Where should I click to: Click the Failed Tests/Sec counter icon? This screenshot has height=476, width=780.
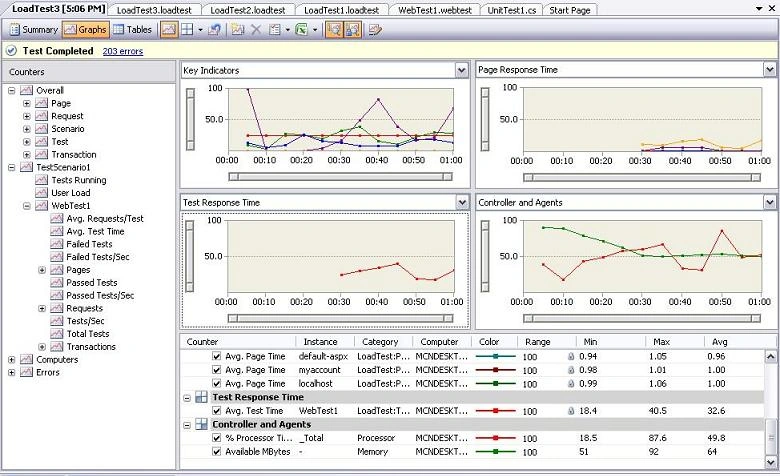point(57,257)
